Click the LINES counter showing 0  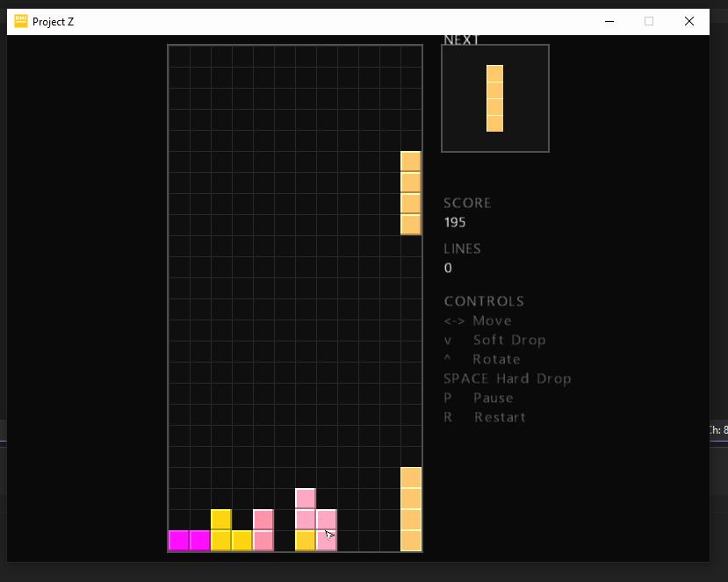tap(448, 268)
